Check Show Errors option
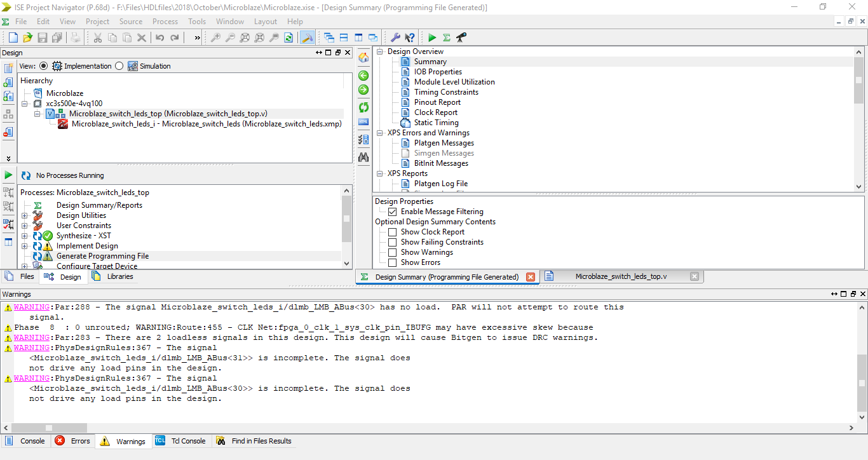868x460 pixels. (x=392, y=262)
